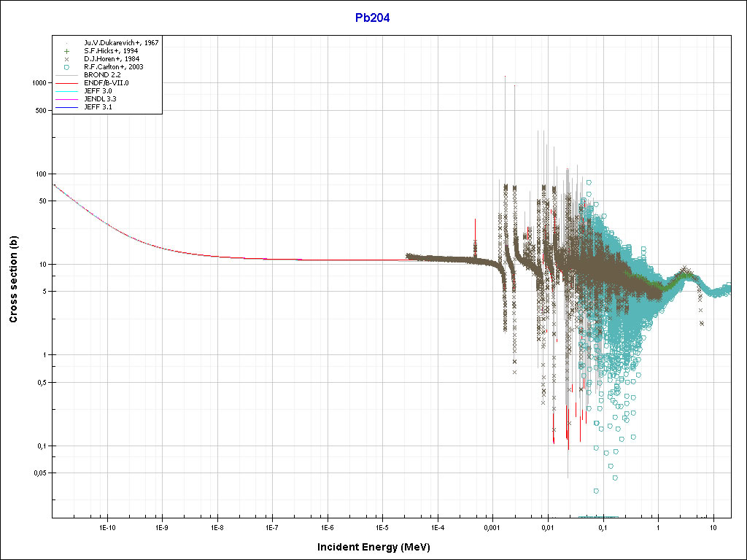Select the red ENDF/B-VII.0 line swatch
747x560 pixels.
pyautogui.click(x=66, y=83)
